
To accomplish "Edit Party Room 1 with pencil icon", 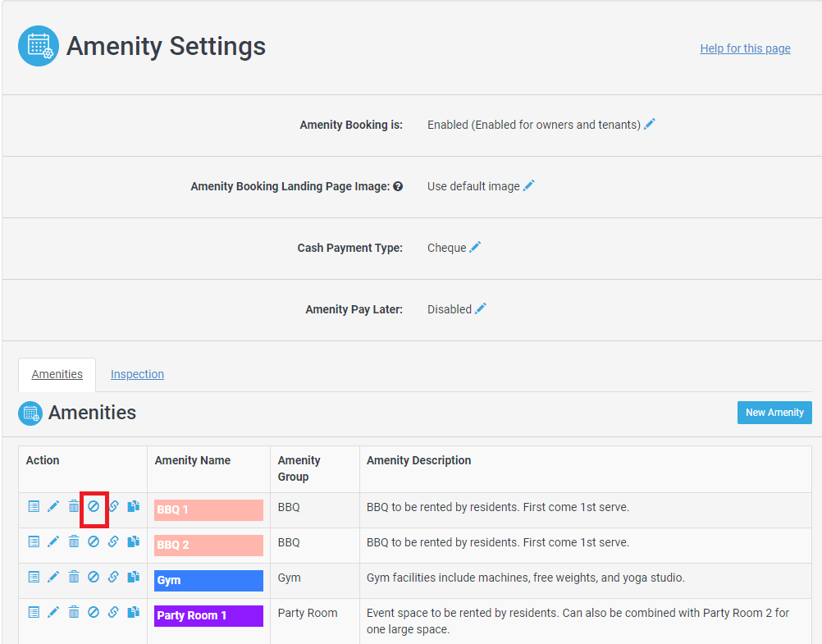I will 53,613.
